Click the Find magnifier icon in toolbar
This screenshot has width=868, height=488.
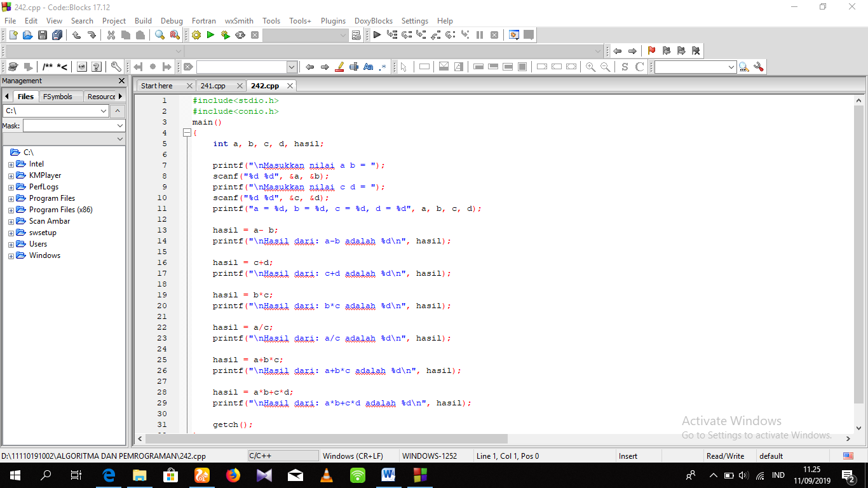(x=160, y=35)
